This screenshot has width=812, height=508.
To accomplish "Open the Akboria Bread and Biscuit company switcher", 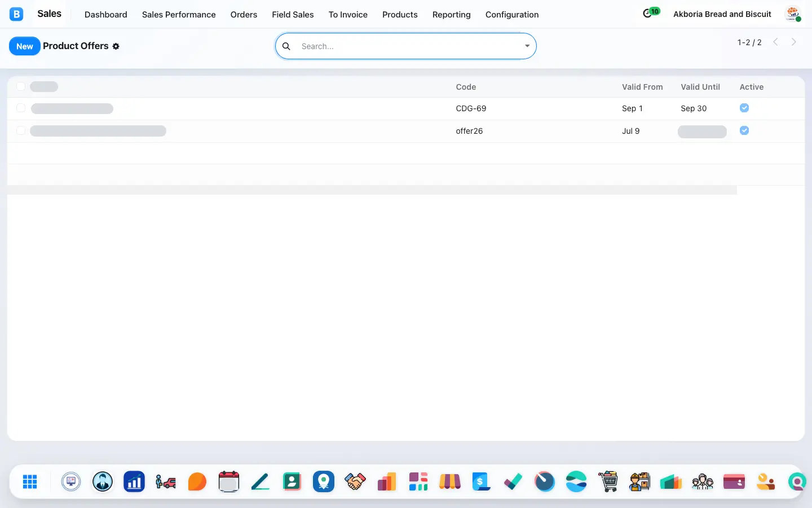I will (x=722, y=14).
